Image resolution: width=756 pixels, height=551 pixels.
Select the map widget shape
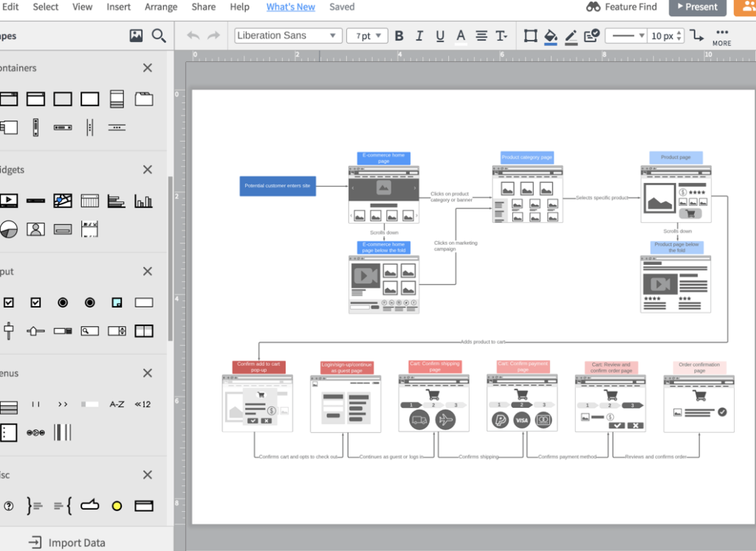pyautogui.click(x=63, y=201)
